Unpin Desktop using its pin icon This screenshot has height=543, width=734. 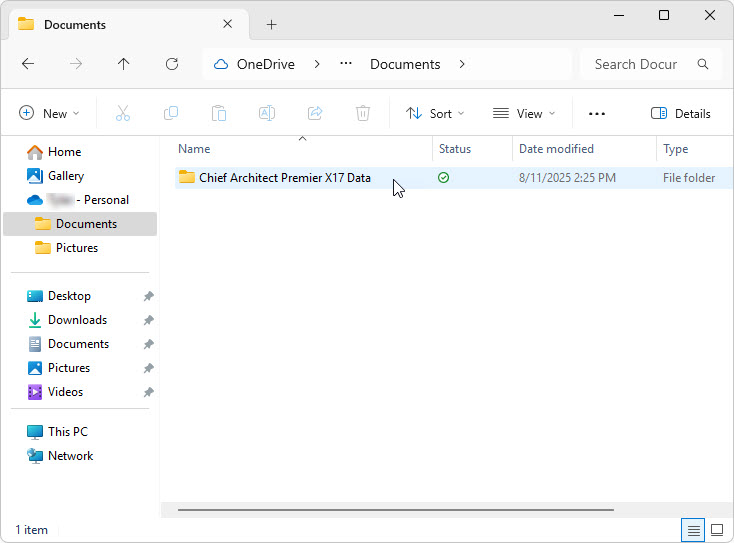[x=148, y=296]
